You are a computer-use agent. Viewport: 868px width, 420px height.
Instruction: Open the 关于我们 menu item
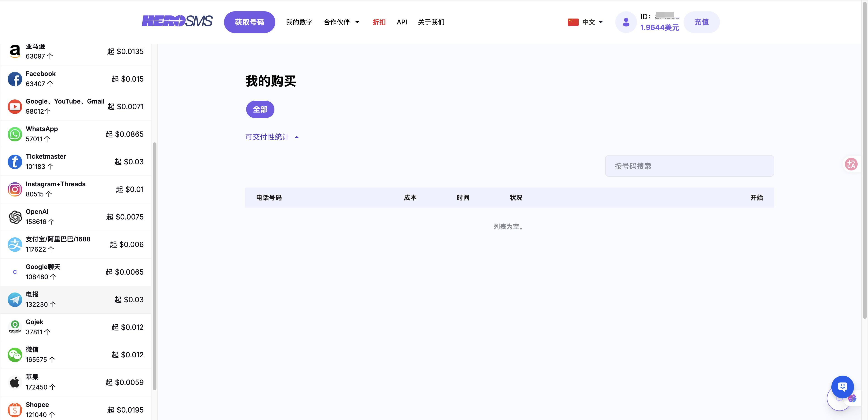431,22
